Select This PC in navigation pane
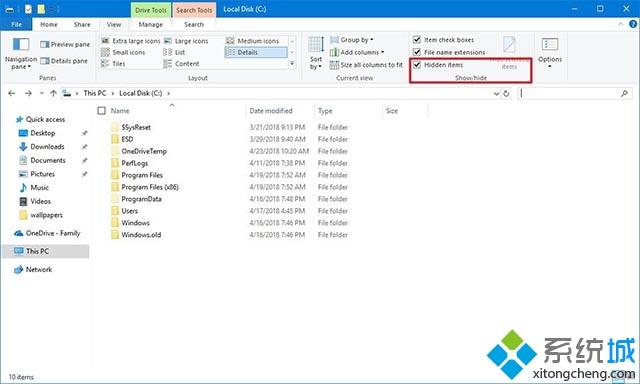 pyautogui.click(x=45, y=251)
